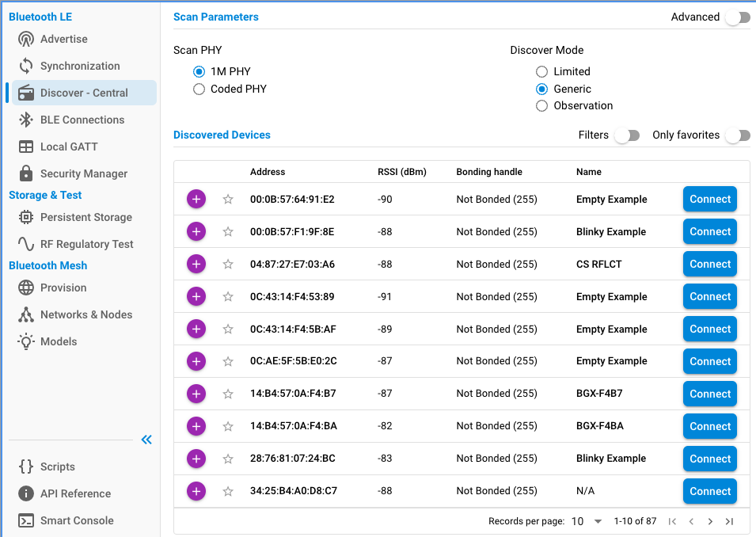
Task: Go to the next page of devices
Action: tap(710, 521)
